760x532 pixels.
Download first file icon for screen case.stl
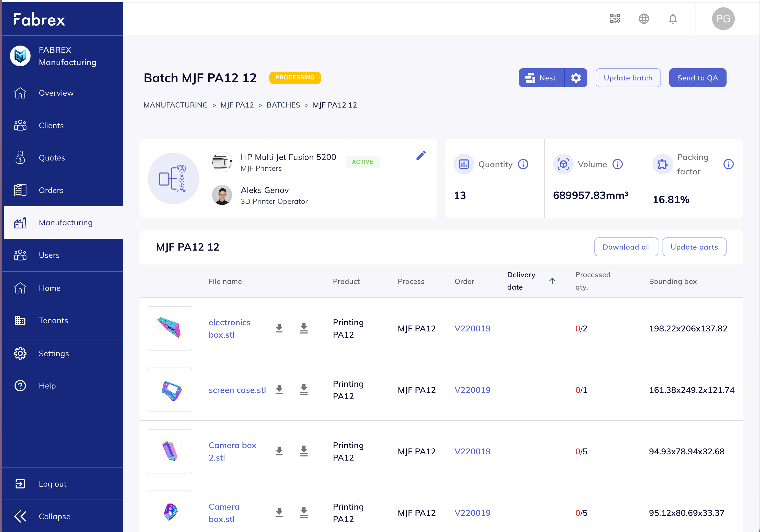click(x=279, y=390)
